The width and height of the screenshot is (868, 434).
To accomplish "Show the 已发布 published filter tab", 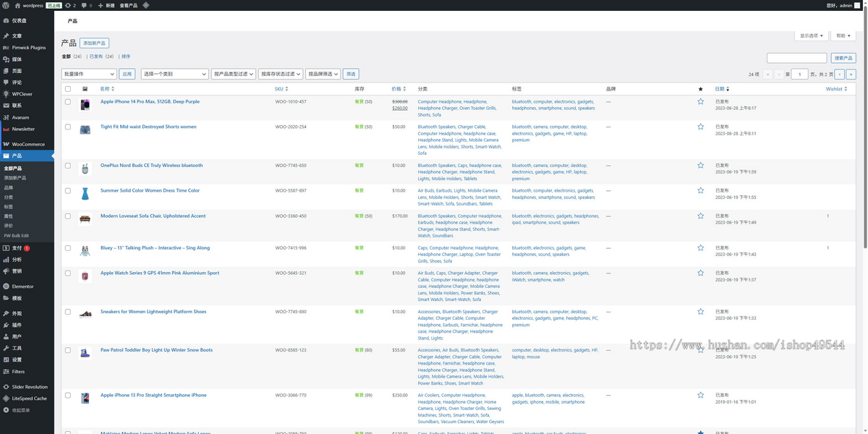I will [x=96, y=56].
